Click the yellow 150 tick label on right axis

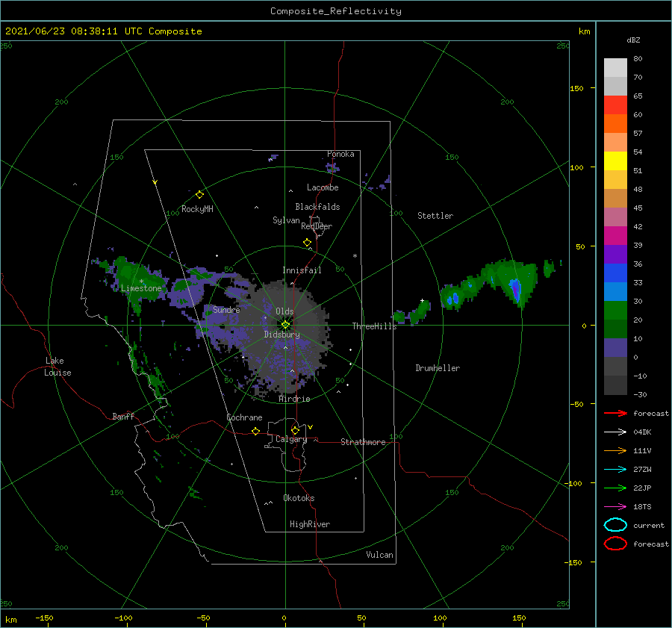coord(576,88)
